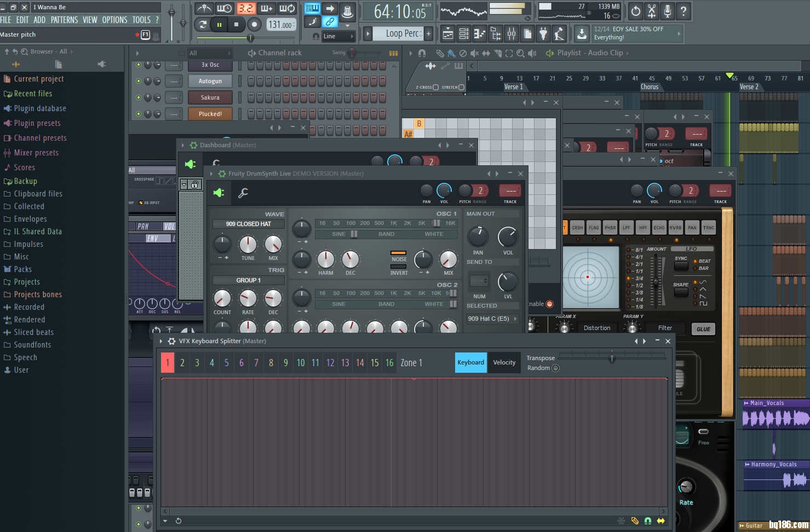
Task: Toggle the playlist snap magnet icon
Action: pyautogui.click(x=422, y=53)
